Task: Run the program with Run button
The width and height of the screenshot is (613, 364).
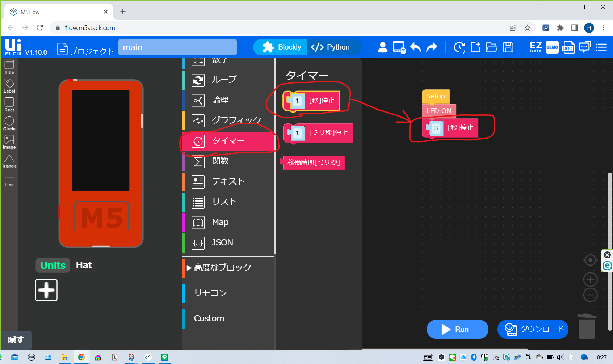Action: point(457,329)
